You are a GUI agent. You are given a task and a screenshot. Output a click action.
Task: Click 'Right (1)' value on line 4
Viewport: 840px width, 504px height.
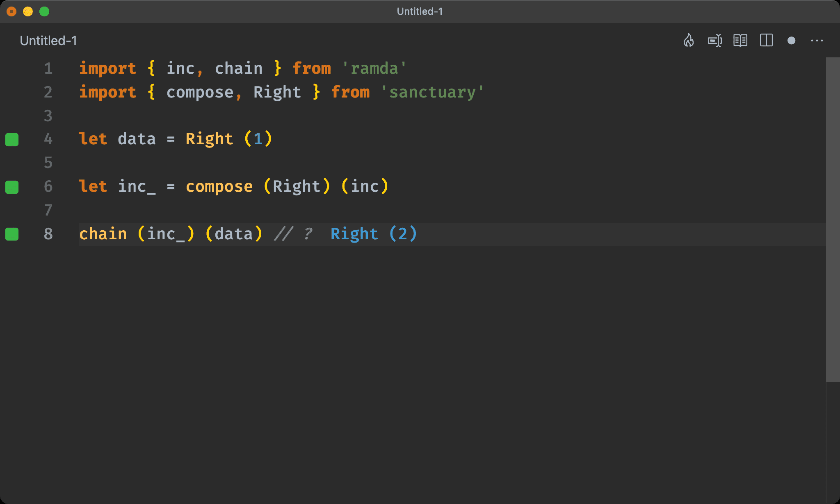(229, 139)
